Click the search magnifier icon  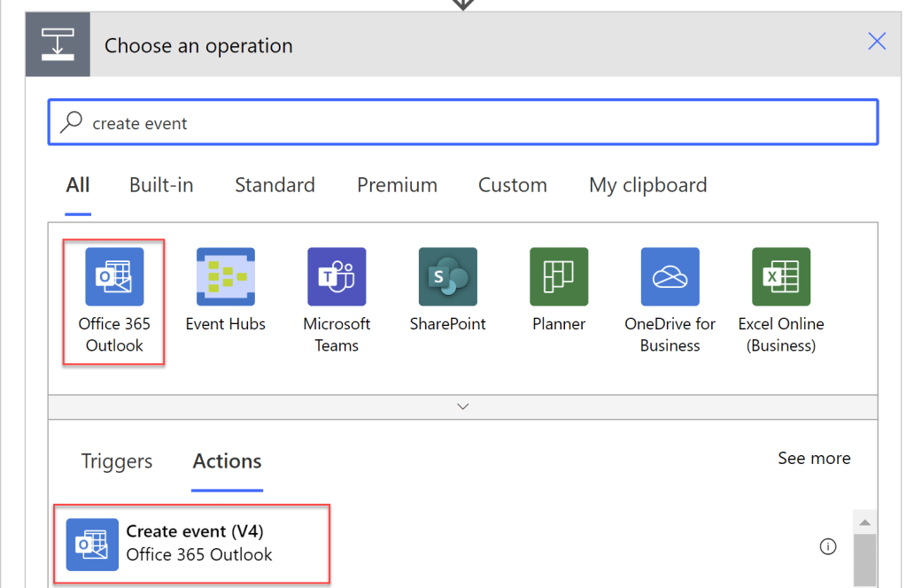tap(71, 122)
